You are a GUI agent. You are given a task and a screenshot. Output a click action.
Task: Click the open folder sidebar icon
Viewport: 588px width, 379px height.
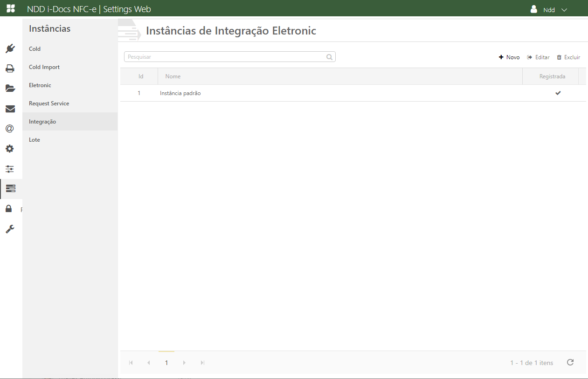10,89
